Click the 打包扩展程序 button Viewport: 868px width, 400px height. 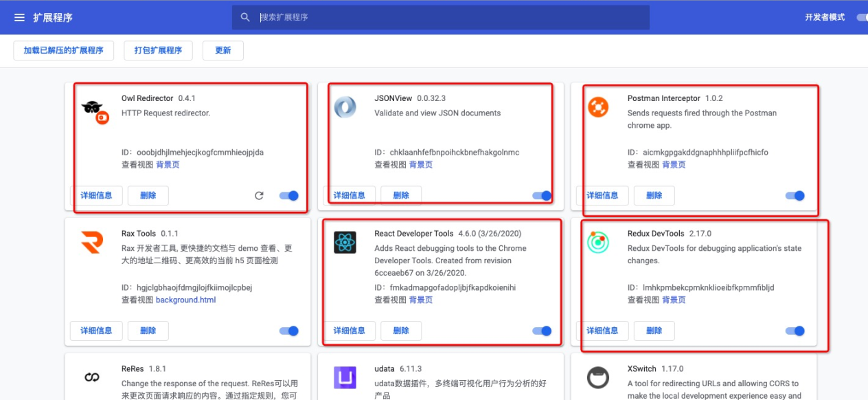pyautogui.click(x=159, y=50)
